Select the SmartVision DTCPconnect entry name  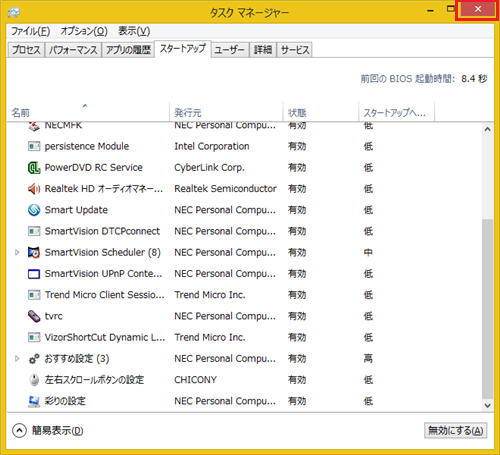[x=102, y=231]
